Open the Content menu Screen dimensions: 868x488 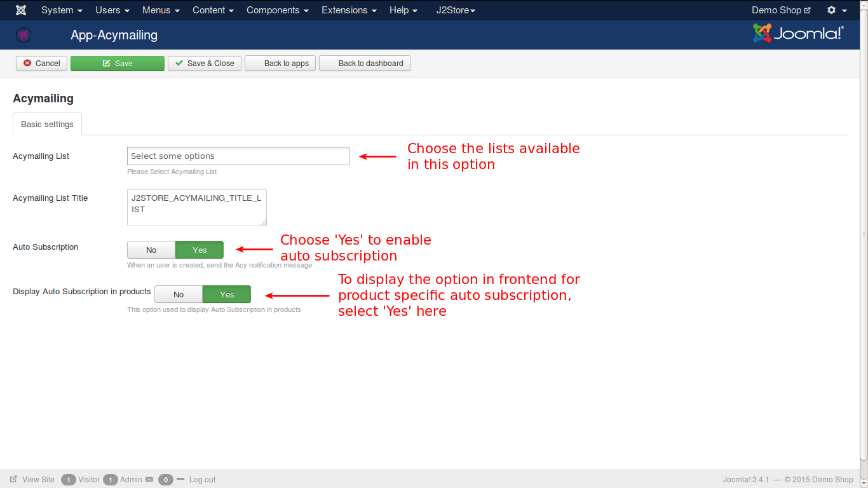coord(213,10)
